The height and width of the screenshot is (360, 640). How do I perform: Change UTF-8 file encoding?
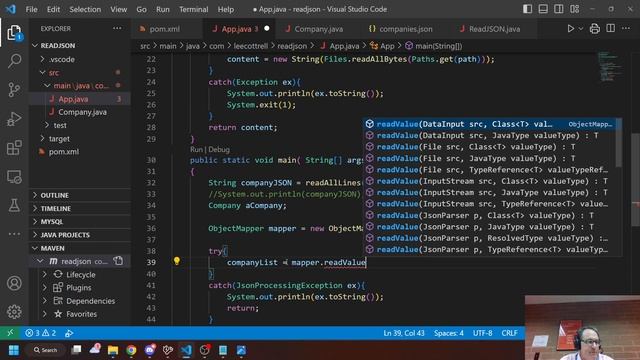click(482, 333)
